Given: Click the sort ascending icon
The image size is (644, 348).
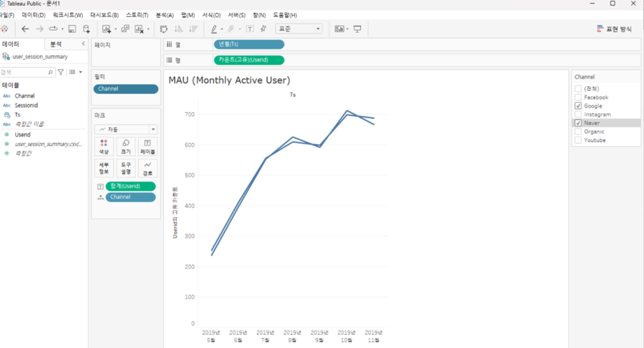Looking at the screenshot, I should tap(178, 29).
